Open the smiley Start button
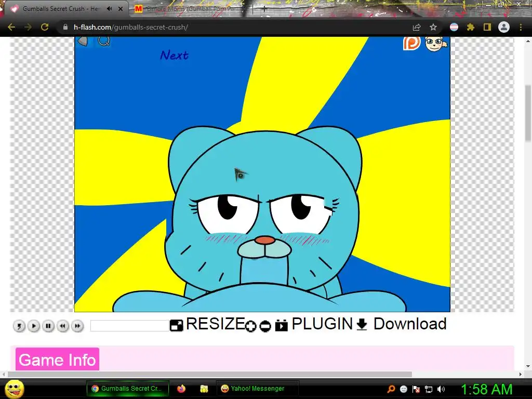The image size is (532, 399). [x=15, y=389]
